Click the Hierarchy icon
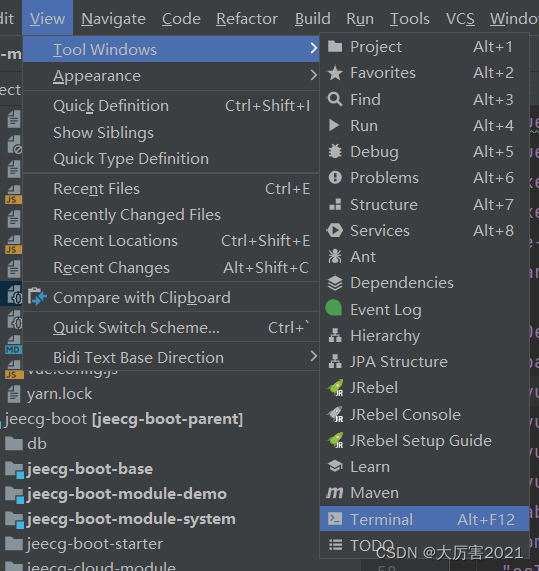 335,335
